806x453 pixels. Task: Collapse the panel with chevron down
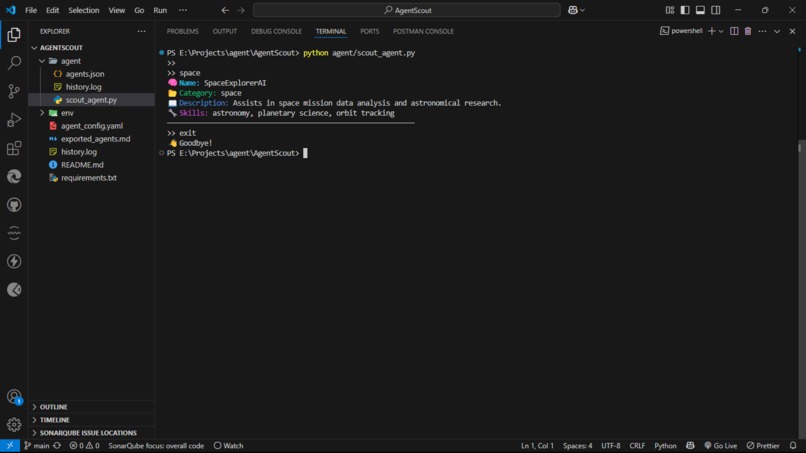777,31
